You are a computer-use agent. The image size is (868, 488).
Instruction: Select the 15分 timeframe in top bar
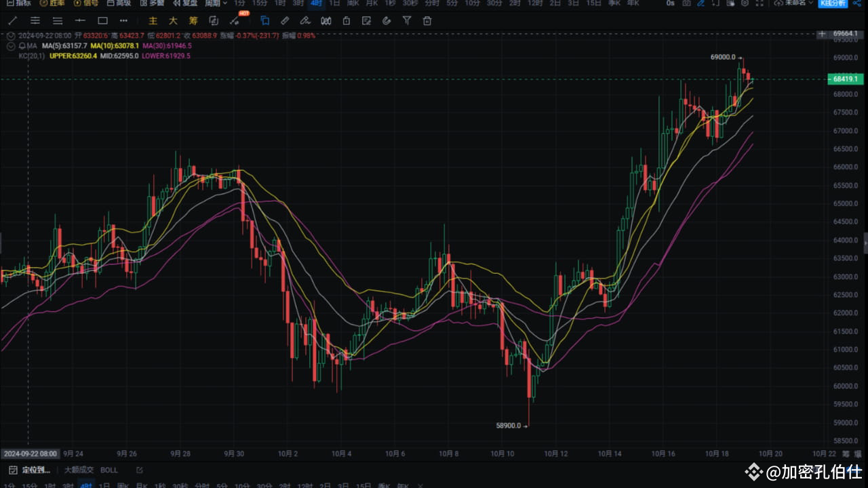[x=260, y=3]
